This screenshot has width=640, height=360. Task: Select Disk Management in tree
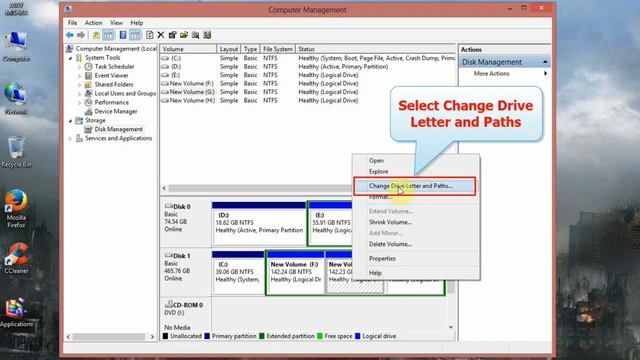[x=119, y=129]
